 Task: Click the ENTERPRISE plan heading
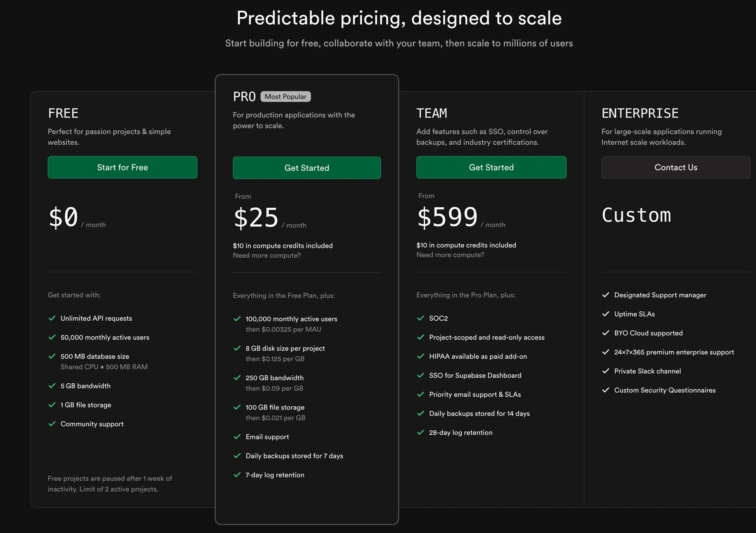(x=640, y=113)
